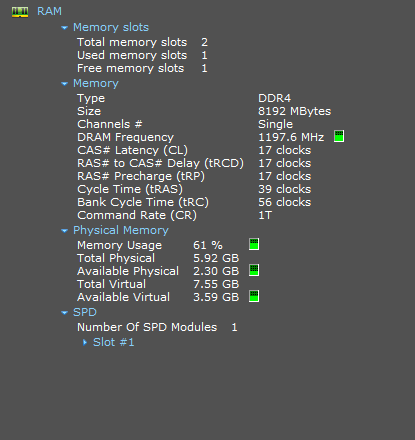Click the Type label
Viewport: 415px width, 440px height.
coord(91,98)
